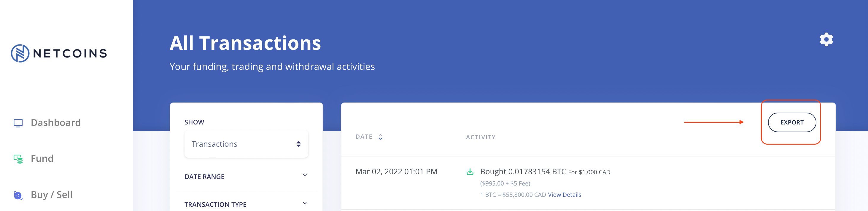Open the Show Transactions dropdown
The height and width of the screenshot is (211, 868).
pyautogui.click(x=246, y=144)
